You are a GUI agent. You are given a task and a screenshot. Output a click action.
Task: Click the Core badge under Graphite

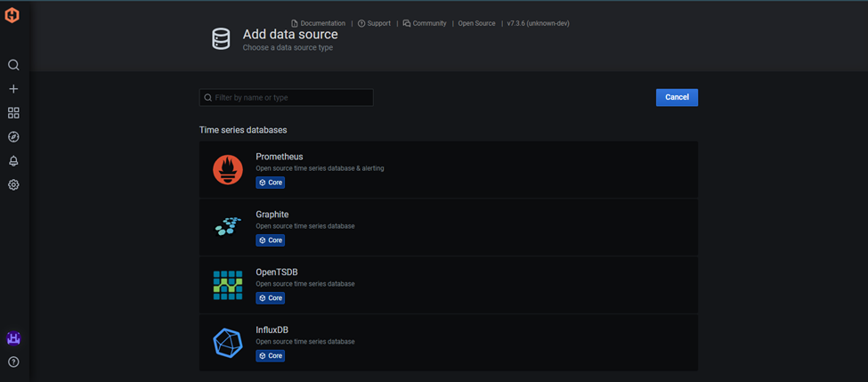pos(270,240)
